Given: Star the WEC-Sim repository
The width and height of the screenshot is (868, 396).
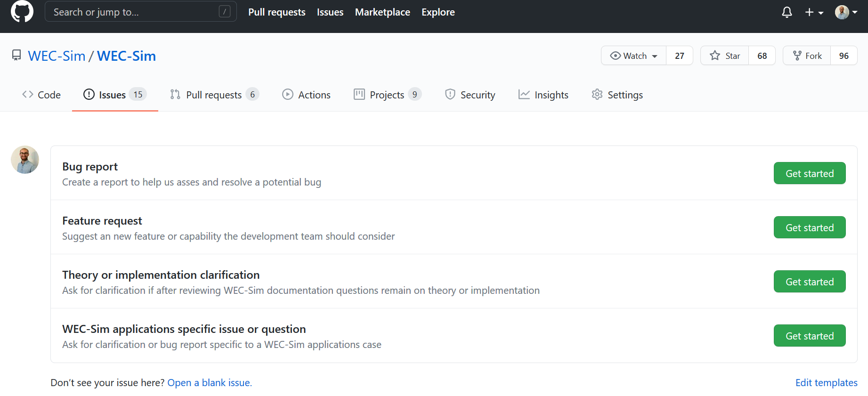Looking at the screenshot, I should [725, 56].
